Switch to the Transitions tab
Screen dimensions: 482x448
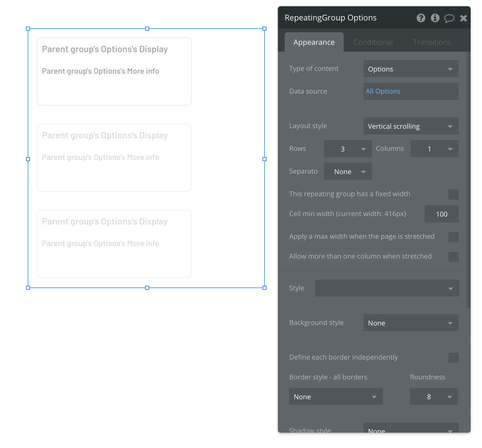pyautogui.click(x=432, y=42)
